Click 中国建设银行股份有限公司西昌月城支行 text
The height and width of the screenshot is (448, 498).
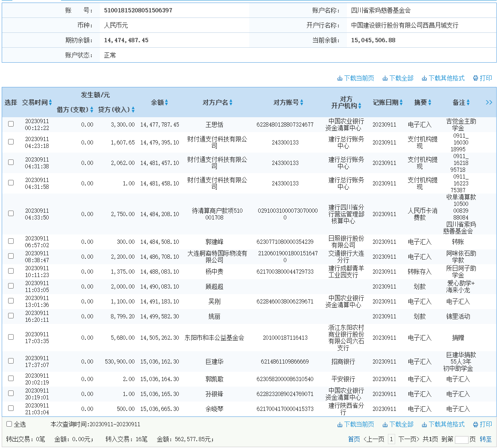pos(405,26)
